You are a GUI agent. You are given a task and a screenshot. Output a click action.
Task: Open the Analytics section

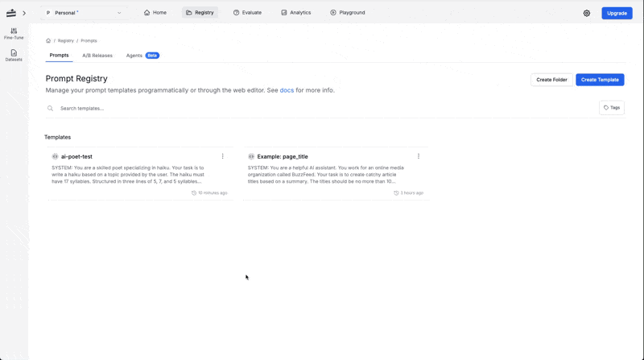295,13
